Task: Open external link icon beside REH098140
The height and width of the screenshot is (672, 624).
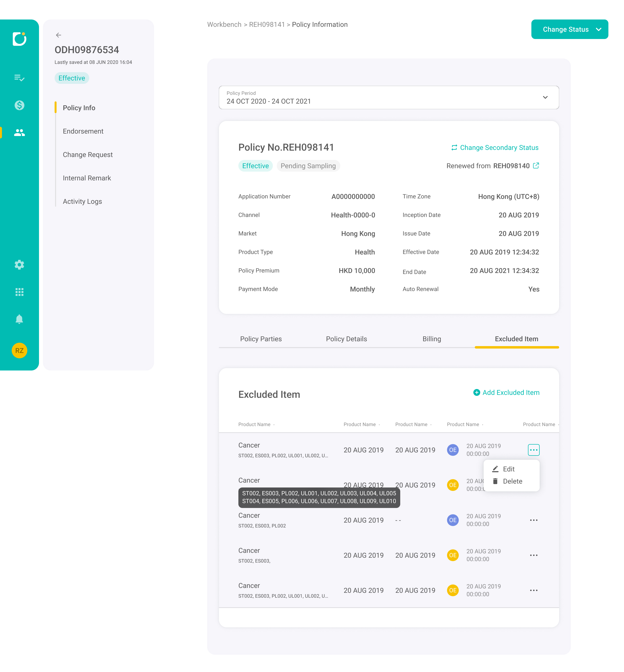Action: [536, 166]
